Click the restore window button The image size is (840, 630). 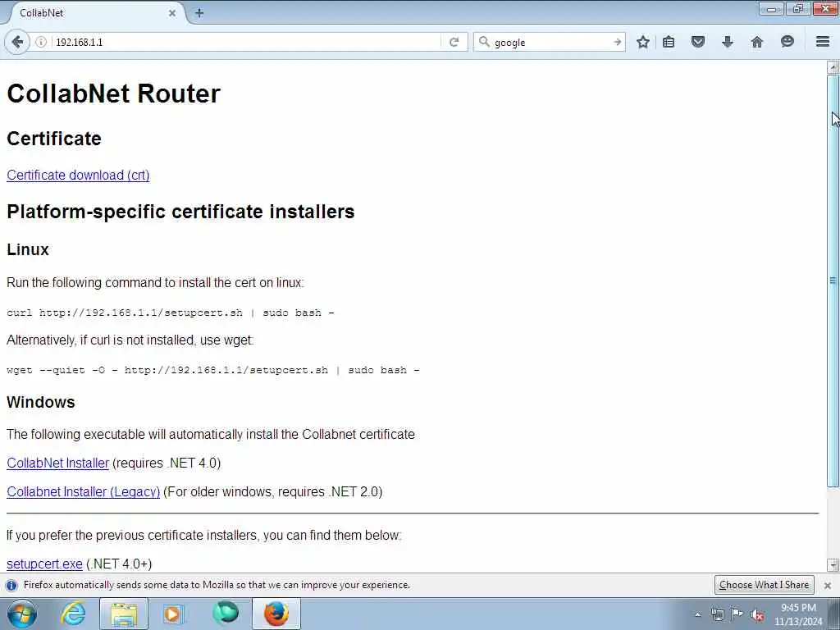[x=798, y=8]
